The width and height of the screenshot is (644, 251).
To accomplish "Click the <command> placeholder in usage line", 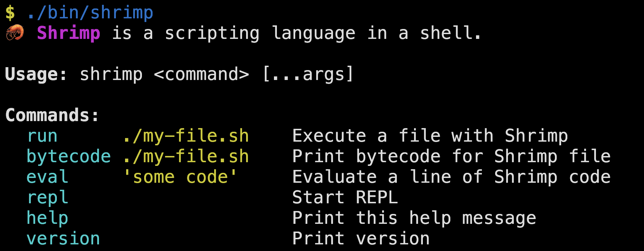I will [x=201, y=74].
